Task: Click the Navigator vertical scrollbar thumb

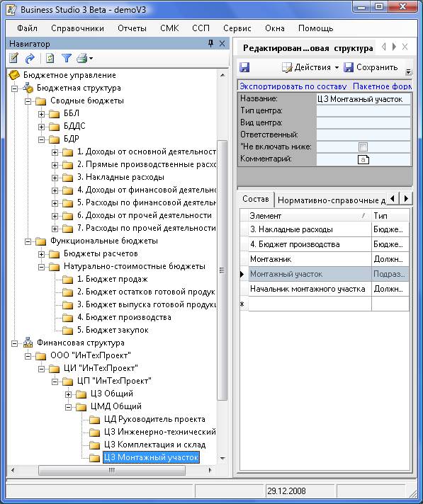Action: tap(222, 270)
